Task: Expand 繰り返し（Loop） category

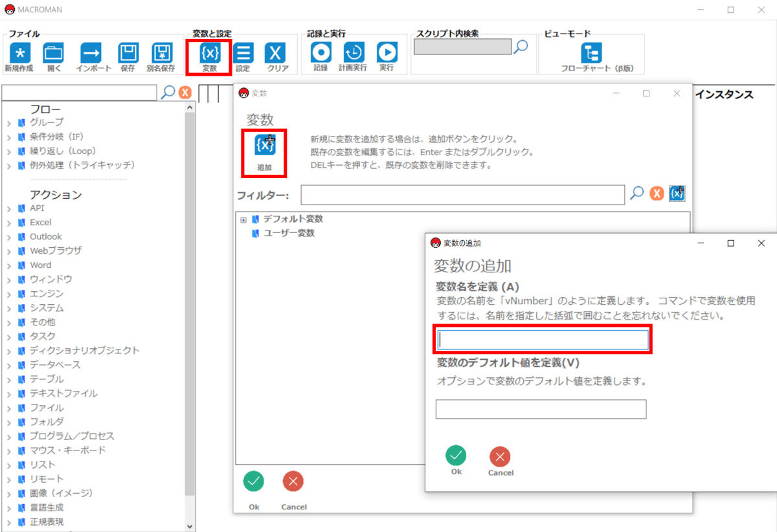Action: tap(9, 151)
